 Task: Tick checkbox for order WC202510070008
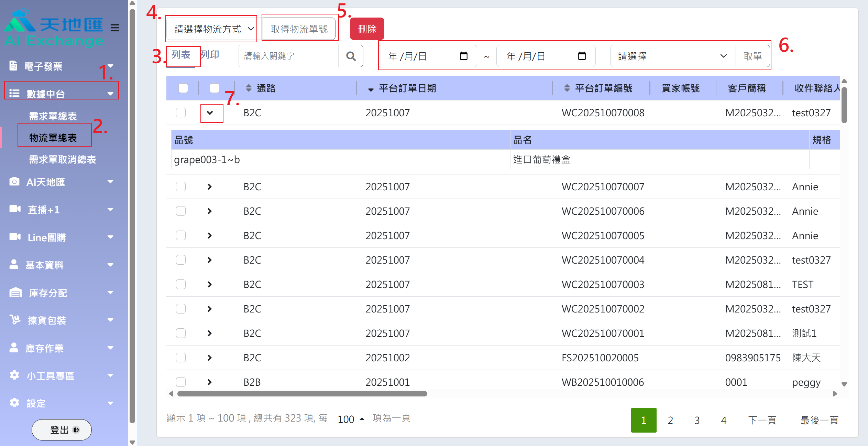181,113
